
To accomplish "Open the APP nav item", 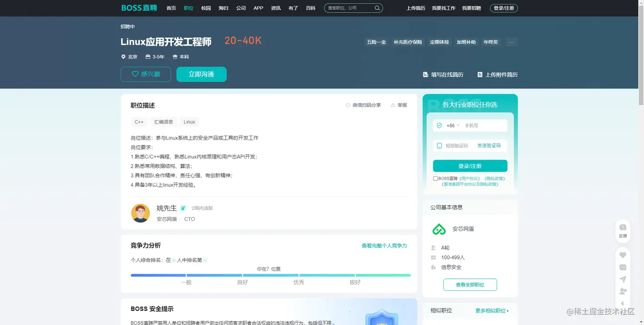I will pyautogui.click(x=259, y=8).
